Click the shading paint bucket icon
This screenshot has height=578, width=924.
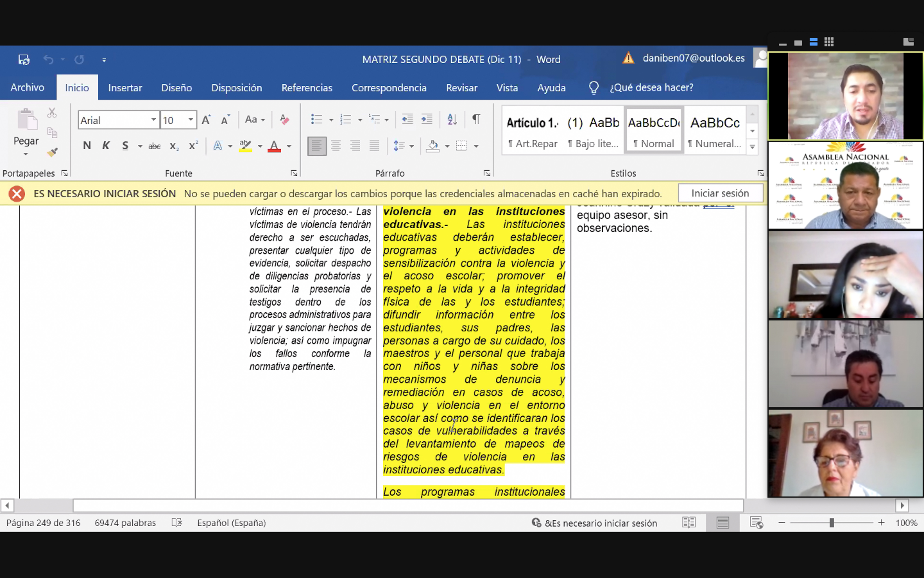tap(433, 146)
